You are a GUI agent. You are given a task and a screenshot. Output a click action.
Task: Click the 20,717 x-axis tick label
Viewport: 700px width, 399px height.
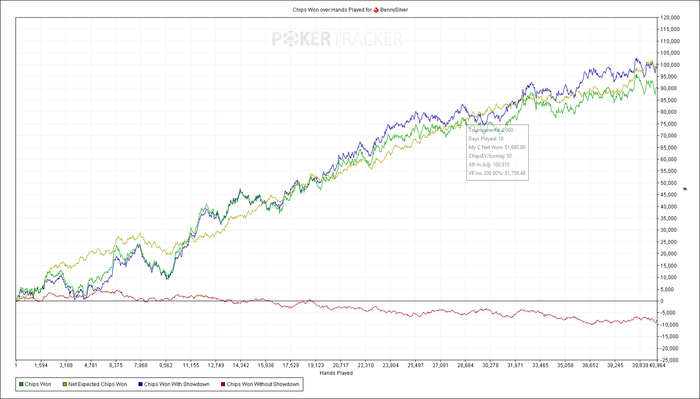341,366
